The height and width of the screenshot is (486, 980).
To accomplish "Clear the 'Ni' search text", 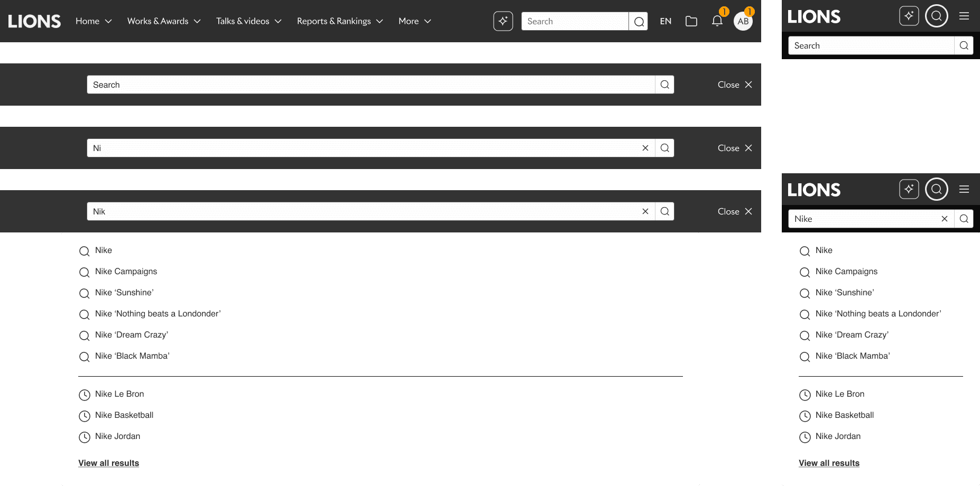I will (x=645, y=148).
